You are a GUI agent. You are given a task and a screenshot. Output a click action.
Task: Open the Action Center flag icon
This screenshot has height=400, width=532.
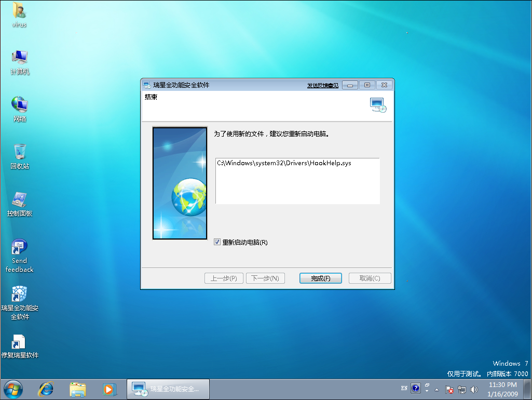[x=449, y=390]
